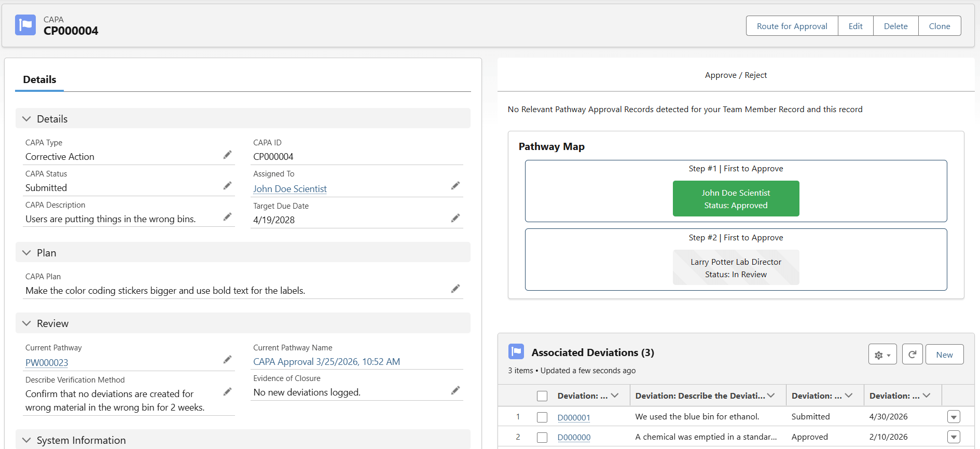Click pencil icon next to Current Pathway
Viewport: 980px width, 449px height.
pos(227,360)
